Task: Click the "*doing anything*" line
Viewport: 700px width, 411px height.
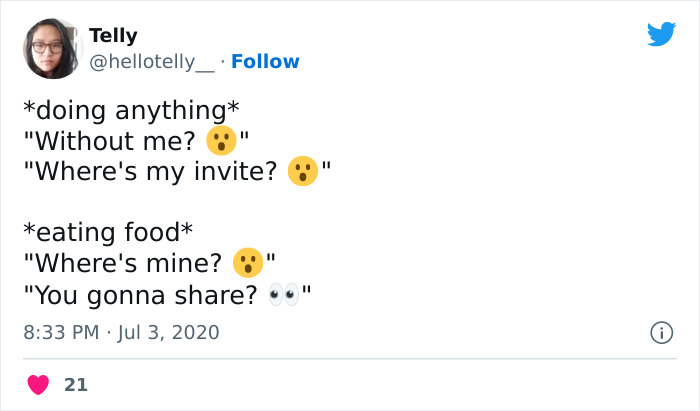Action: click(130, 110)
